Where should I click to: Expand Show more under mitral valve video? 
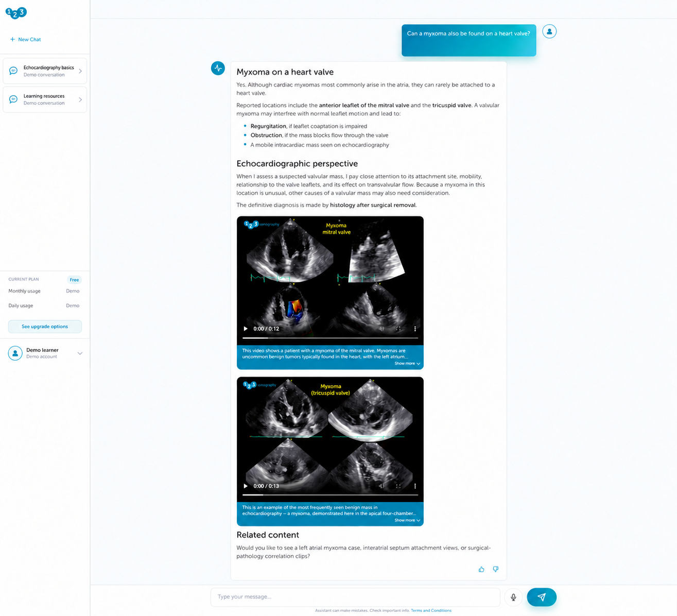click(407, 364)
